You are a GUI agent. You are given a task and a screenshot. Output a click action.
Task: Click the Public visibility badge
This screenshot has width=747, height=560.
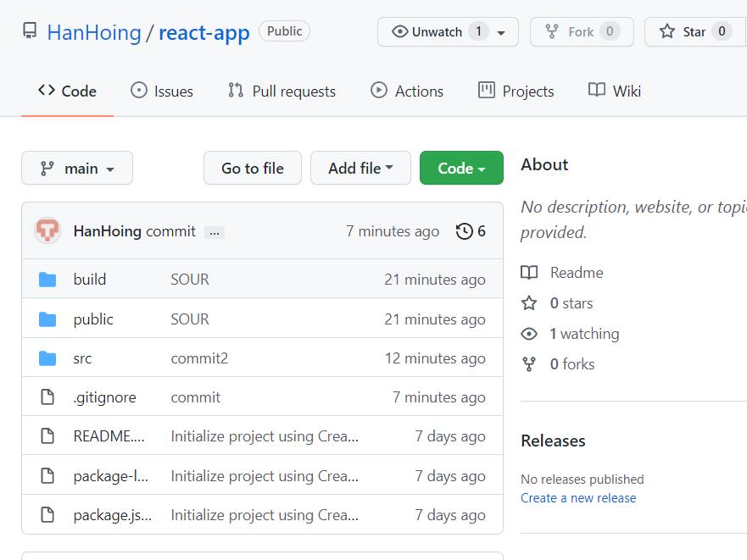tap(284, 31)
